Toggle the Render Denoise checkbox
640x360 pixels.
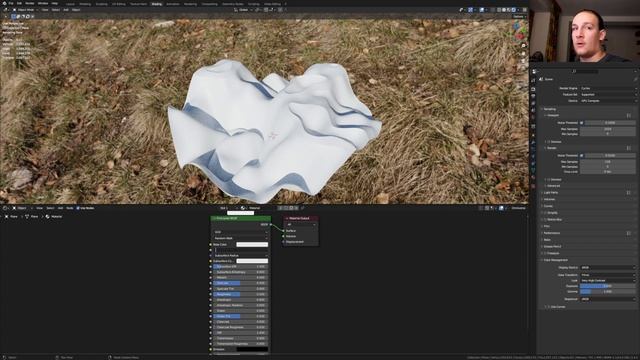[x=549, y=180]
